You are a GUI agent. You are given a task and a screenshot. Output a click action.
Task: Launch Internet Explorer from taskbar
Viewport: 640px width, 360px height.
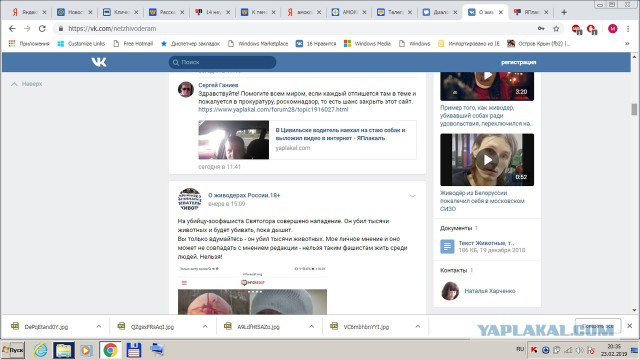(40, 350)
